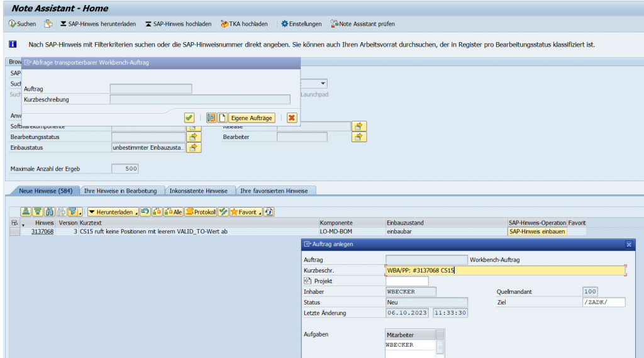Click the Protokoll button in list toolbar

(x=201, y=212)
